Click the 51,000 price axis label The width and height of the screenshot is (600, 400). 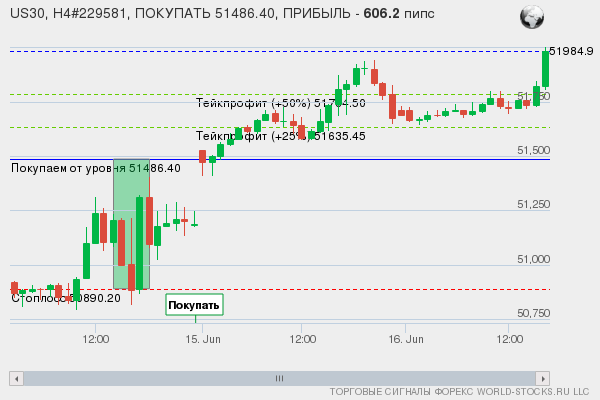pos(533,259)
